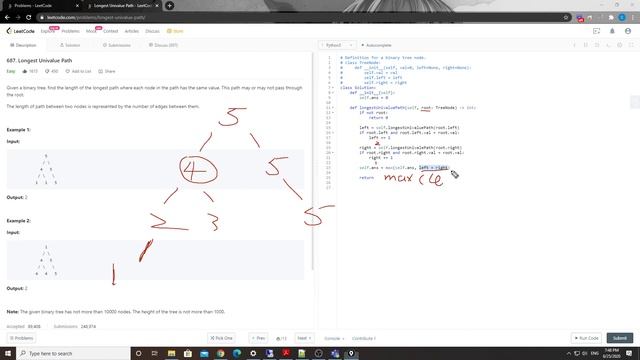Bookmark page with star icon

[566, 18]
